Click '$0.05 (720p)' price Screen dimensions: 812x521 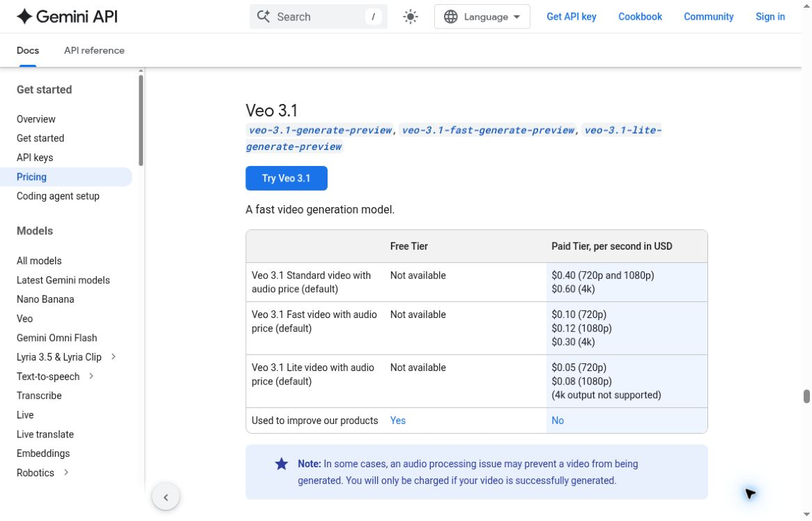579,368
